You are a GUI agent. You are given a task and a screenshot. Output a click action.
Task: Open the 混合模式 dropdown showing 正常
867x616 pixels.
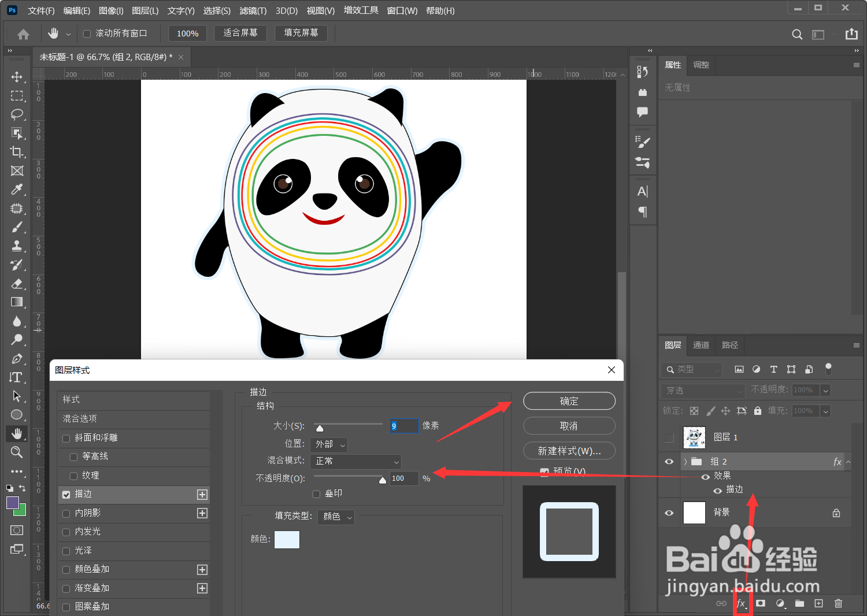[355, 461]
